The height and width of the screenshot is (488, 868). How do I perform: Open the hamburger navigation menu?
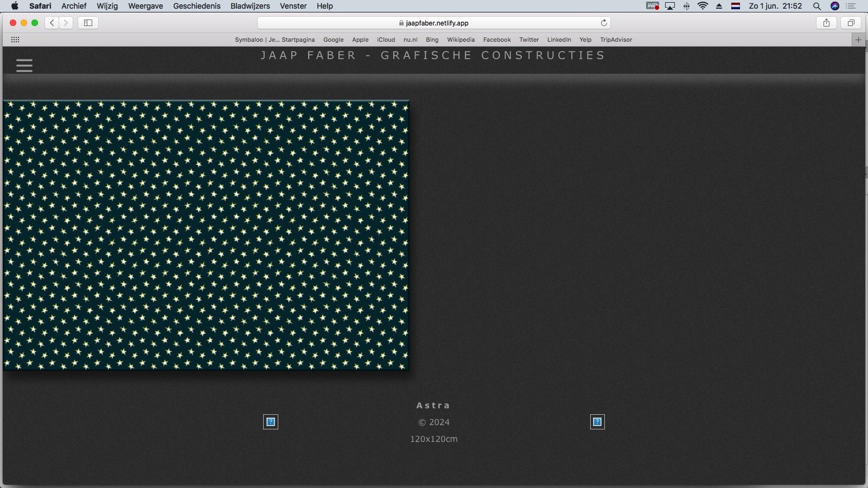click(x=24, y=66)
